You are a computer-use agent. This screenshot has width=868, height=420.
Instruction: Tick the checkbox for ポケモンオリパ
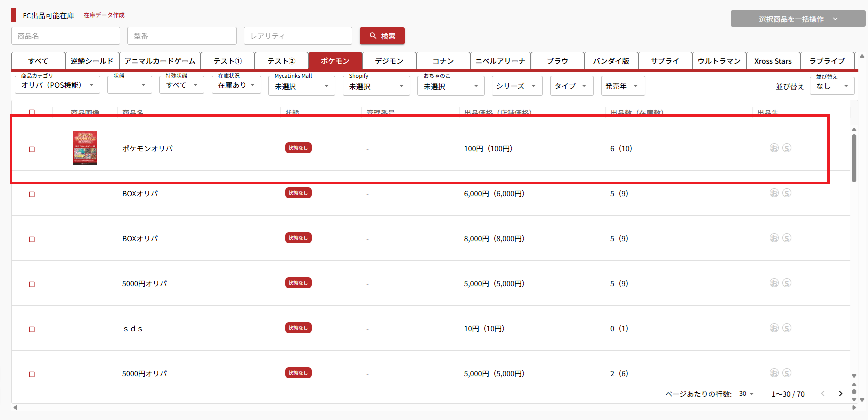32,149
